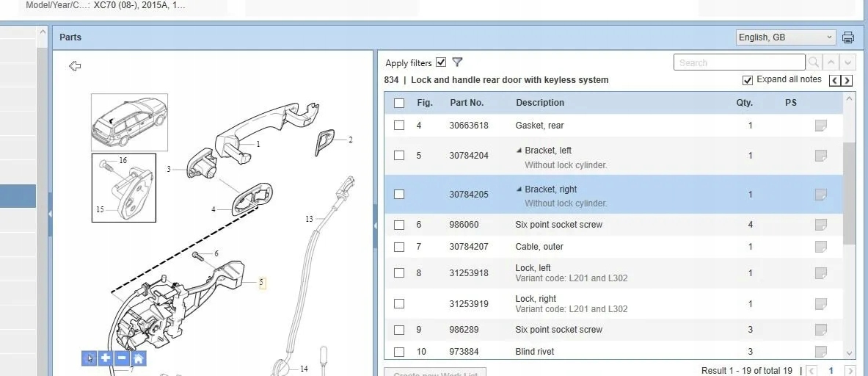Collapse the Bracket, left note

point(519,150)
